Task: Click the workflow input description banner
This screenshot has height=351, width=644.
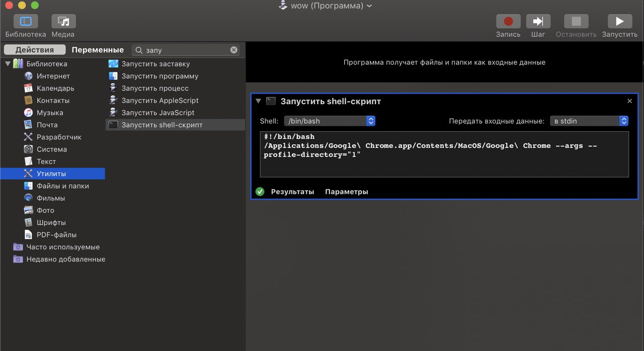Action: pos(444,62)
